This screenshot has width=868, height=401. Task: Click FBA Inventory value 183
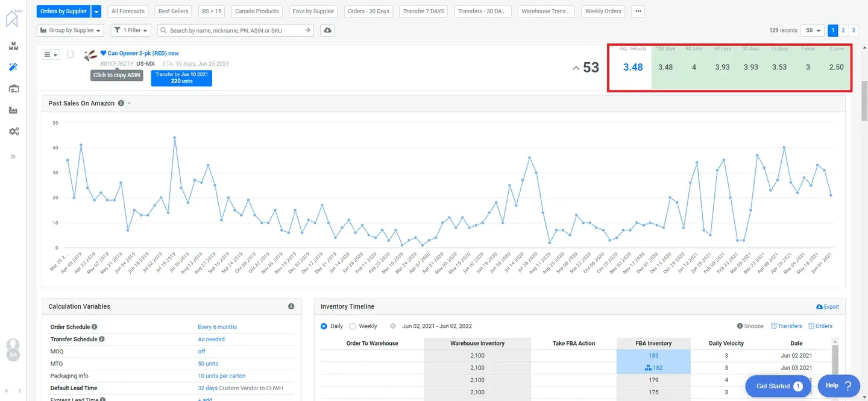coord(654,356)
